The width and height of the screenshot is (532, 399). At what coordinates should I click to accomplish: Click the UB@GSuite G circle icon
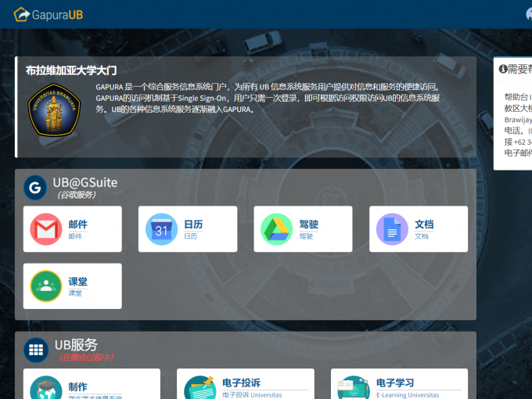click(35, 188)
